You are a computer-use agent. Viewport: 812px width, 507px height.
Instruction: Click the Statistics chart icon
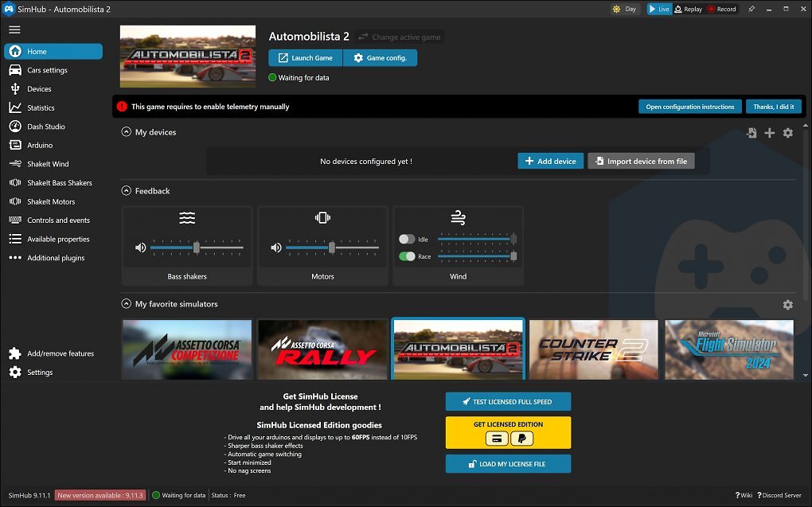click(x=16, y=107)
